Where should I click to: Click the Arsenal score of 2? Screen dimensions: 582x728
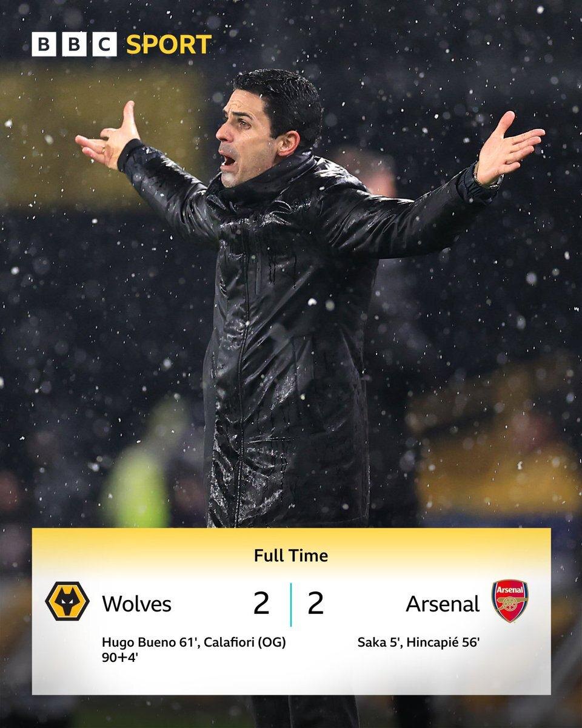315,604
